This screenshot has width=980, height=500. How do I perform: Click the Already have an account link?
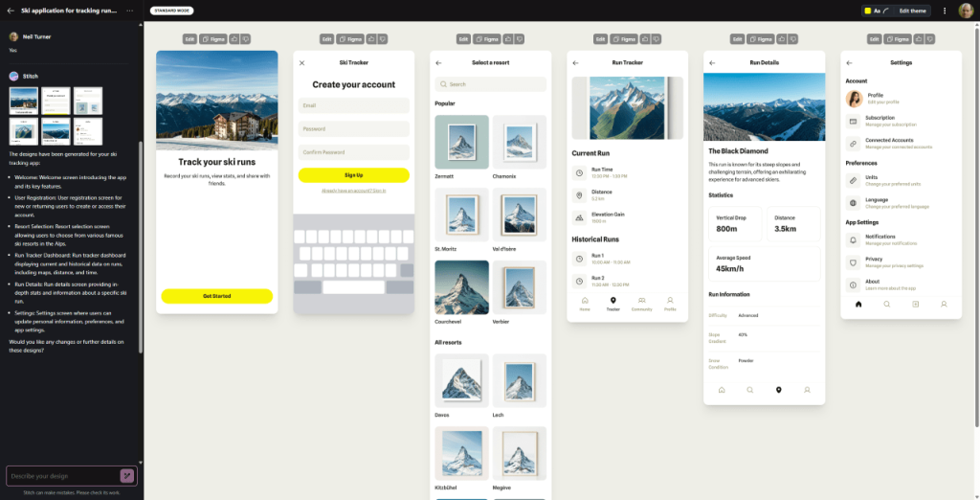coord(354,191)
